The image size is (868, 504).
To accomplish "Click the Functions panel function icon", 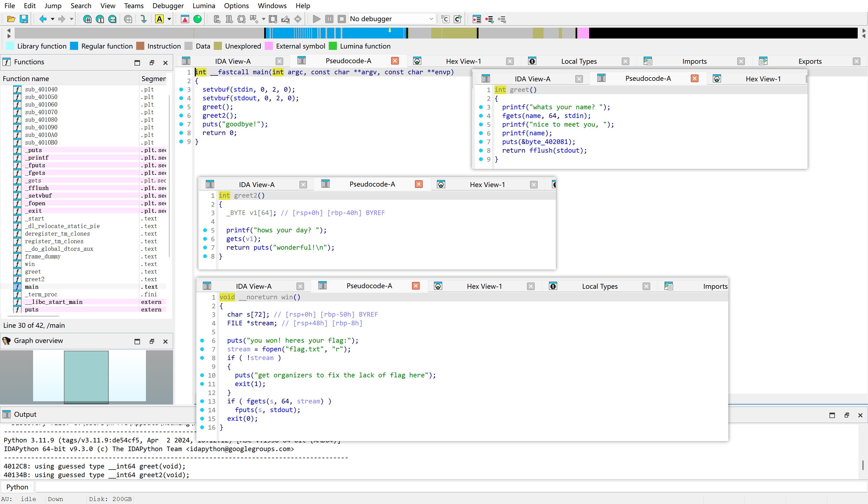I will (x=7, y=62).
